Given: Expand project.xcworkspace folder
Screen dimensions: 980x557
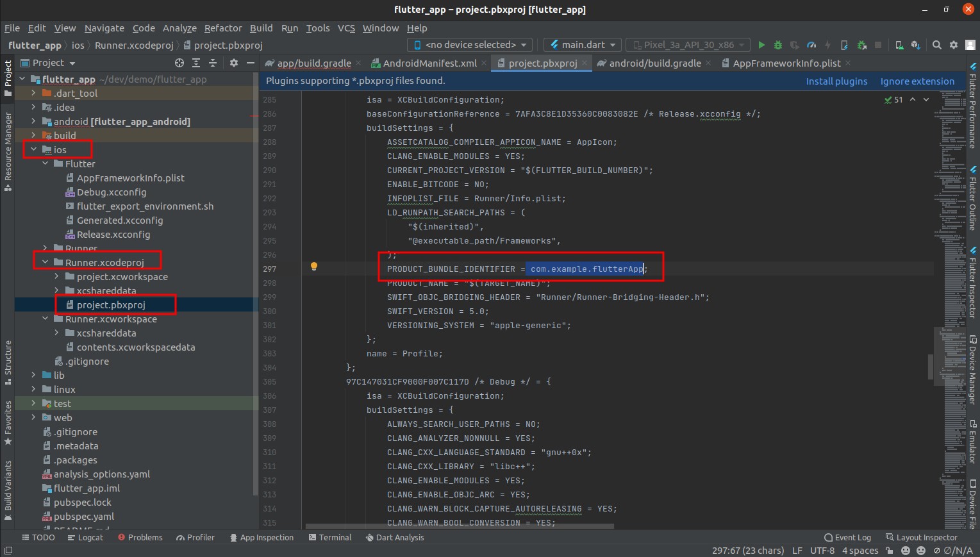Looking at the screenshot, I should pos(57,276).
